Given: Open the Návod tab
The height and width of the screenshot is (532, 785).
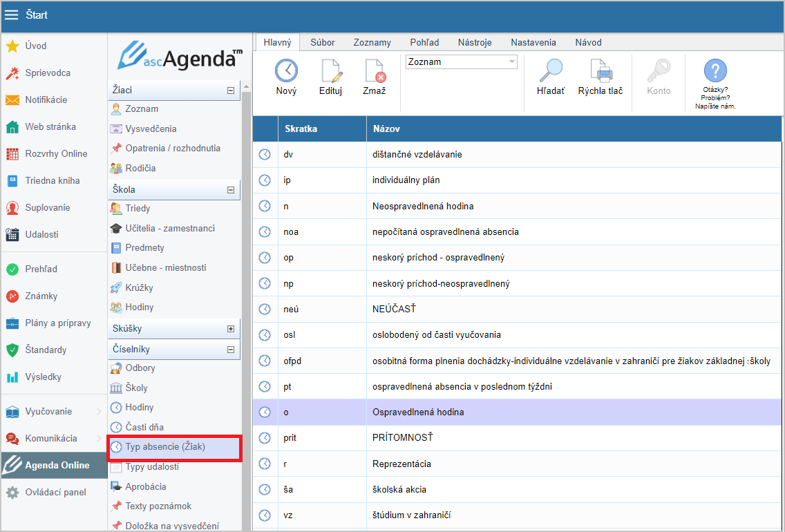Looking at the screenshot, I should [x=588, y=43].
